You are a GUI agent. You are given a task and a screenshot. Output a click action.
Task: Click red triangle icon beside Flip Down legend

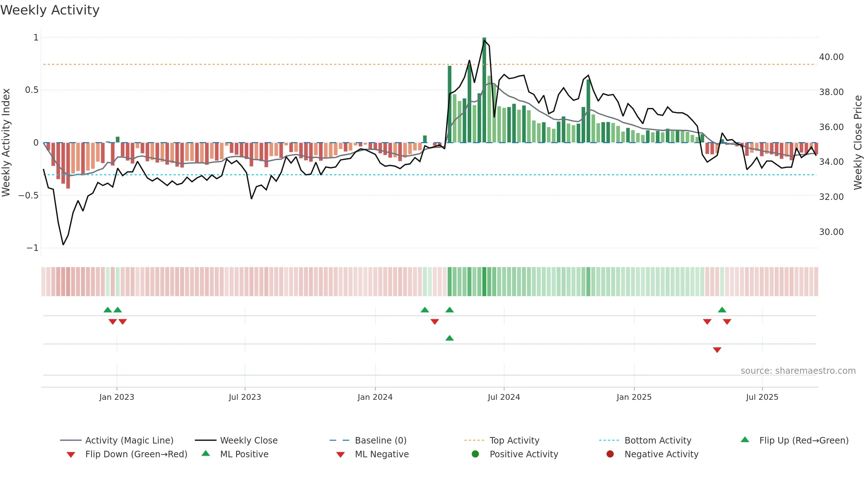coord(71,455)
